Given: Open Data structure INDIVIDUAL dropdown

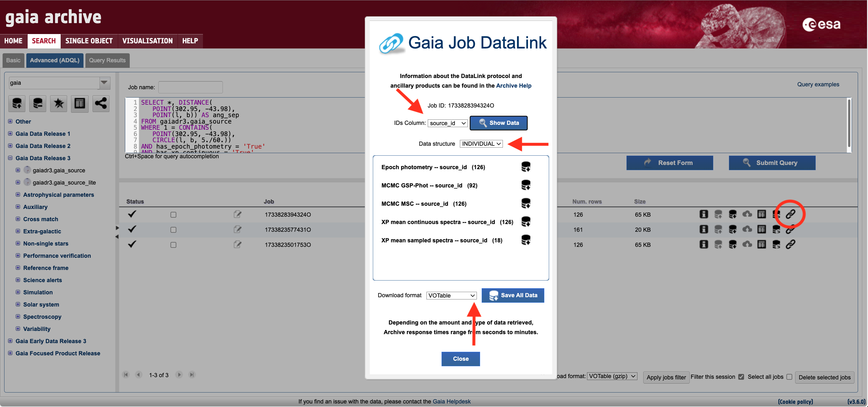Looking at the screenshot, I should [x=481, y=144].
